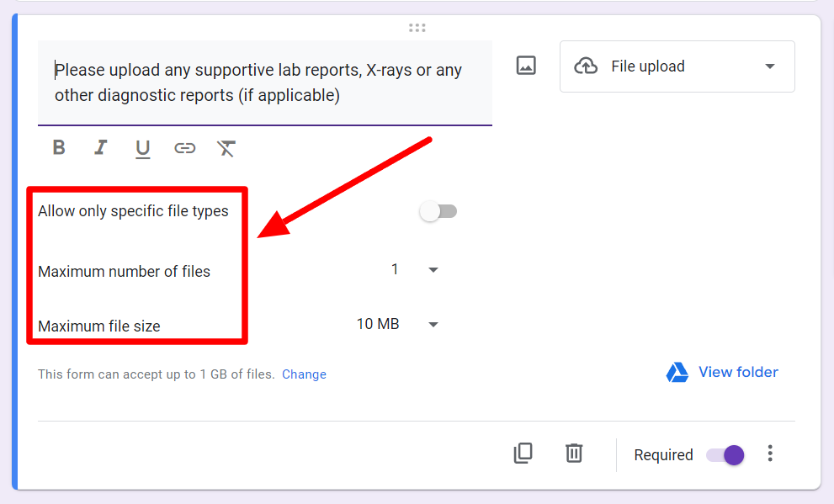Edit the question title text field
Screen dimensions: 834x504
pos(265,83)
